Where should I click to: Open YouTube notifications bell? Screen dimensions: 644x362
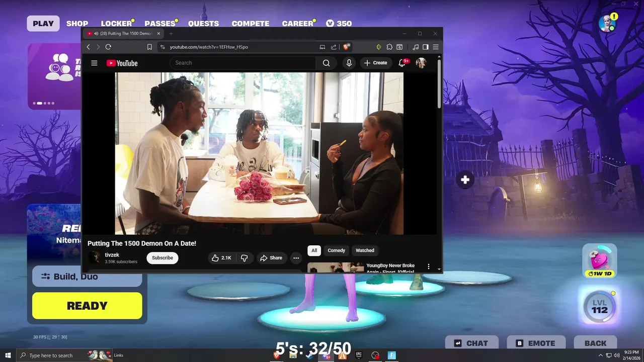(x=403, y=63)
